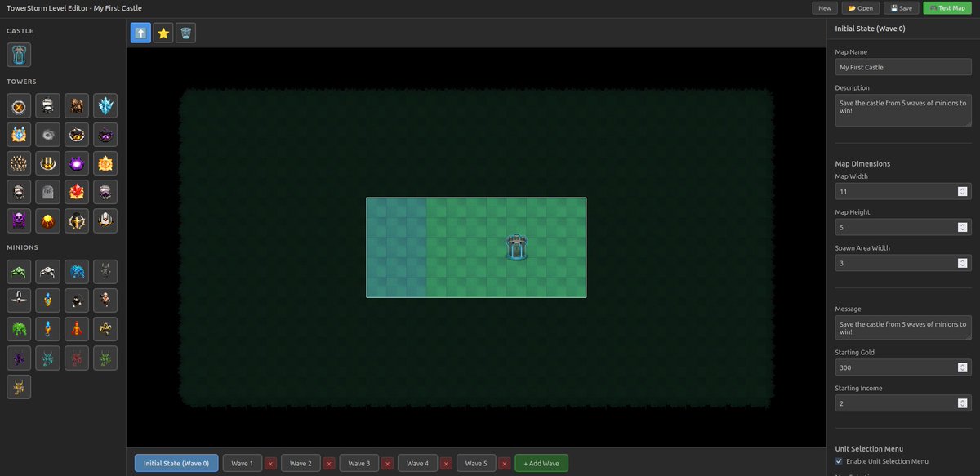Select the trash can delete tool
980x476 pixels.
[185, 33]
